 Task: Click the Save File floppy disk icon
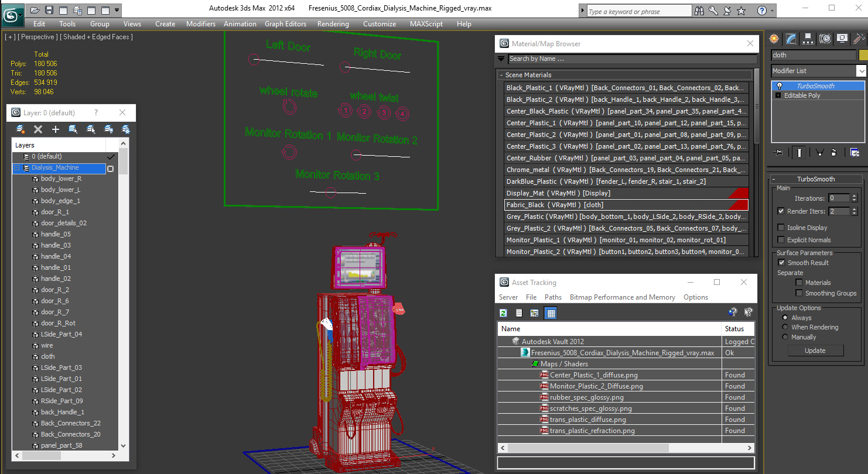pos(49,10)
